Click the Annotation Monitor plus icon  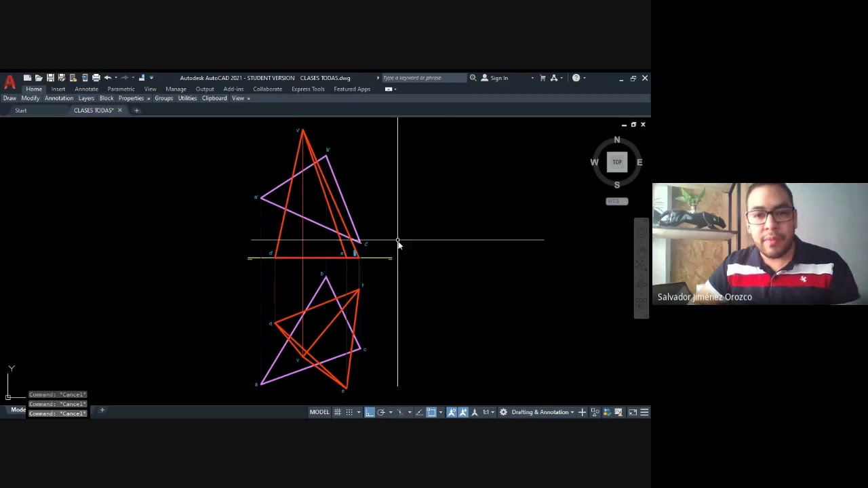click(x=582, y=412)
